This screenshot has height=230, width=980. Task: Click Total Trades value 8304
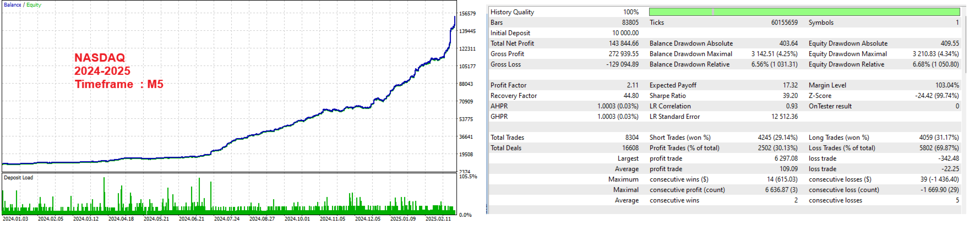(x=632, y=138)
